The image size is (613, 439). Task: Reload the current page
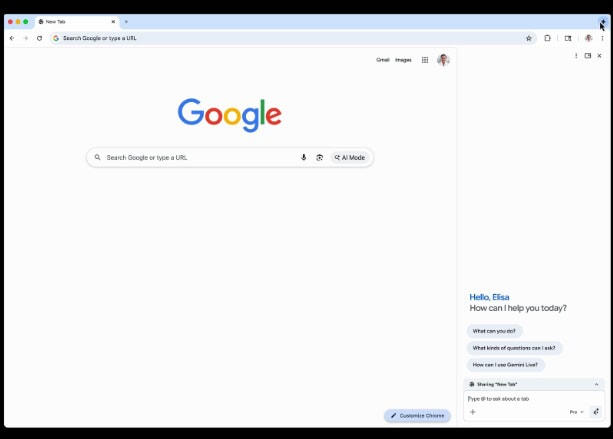click(39, 38)
